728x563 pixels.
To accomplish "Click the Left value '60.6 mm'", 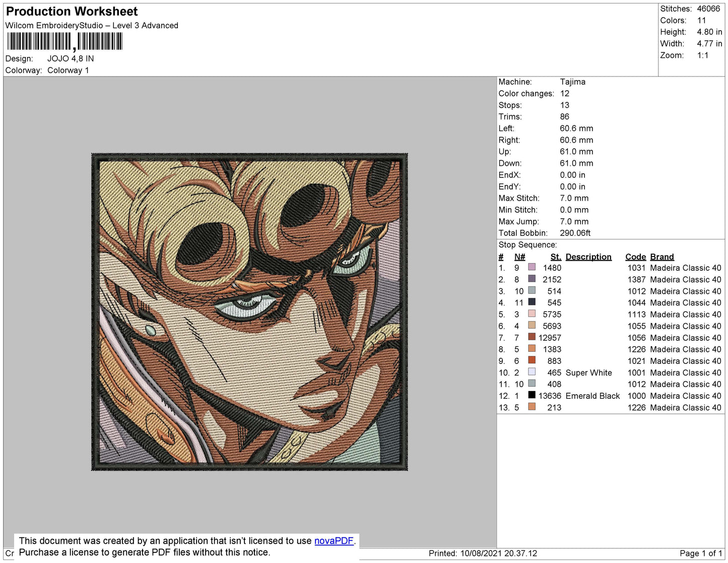I will pos(576,128).
